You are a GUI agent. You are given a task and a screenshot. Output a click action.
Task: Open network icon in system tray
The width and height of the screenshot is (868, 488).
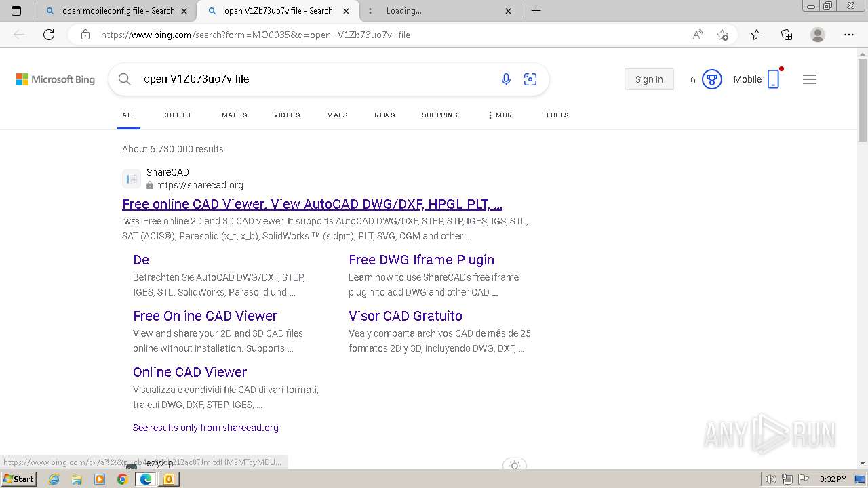click(x=787, y=479)
